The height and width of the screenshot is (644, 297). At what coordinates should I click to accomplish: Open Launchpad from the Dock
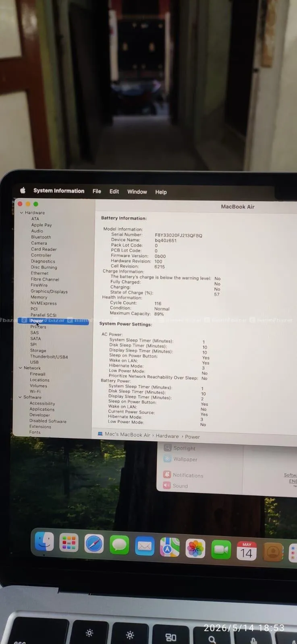point(69,543)
